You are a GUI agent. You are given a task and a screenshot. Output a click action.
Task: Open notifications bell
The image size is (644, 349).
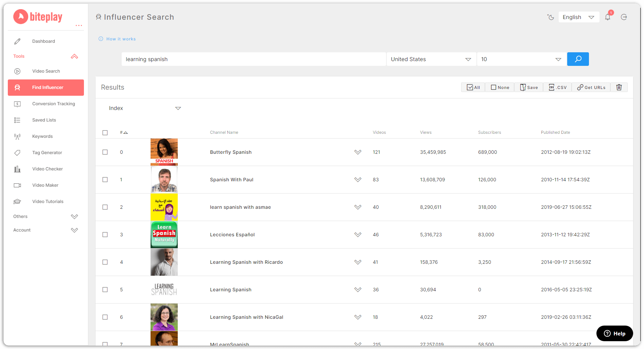[x=608, y=17]
